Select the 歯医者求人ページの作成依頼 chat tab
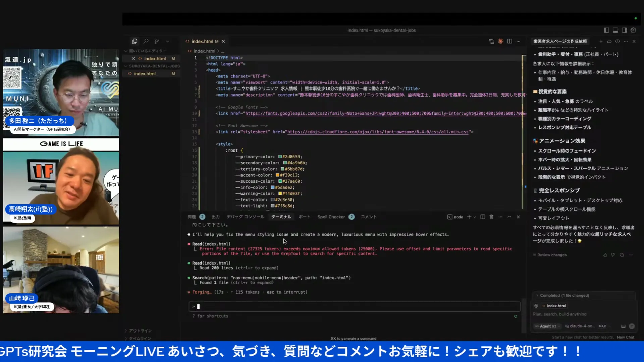 pos(560,41)
